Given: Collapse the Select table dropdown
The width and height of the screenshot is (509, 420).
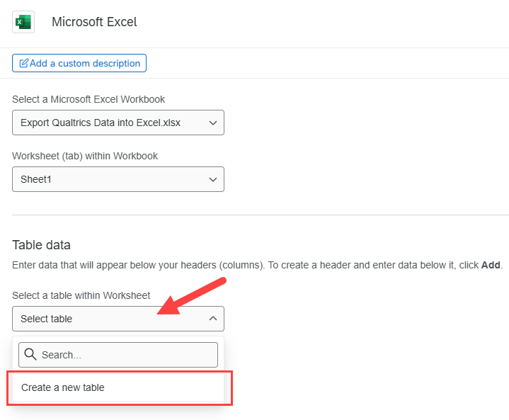Looking at the screenshot, I should [118, 319].
